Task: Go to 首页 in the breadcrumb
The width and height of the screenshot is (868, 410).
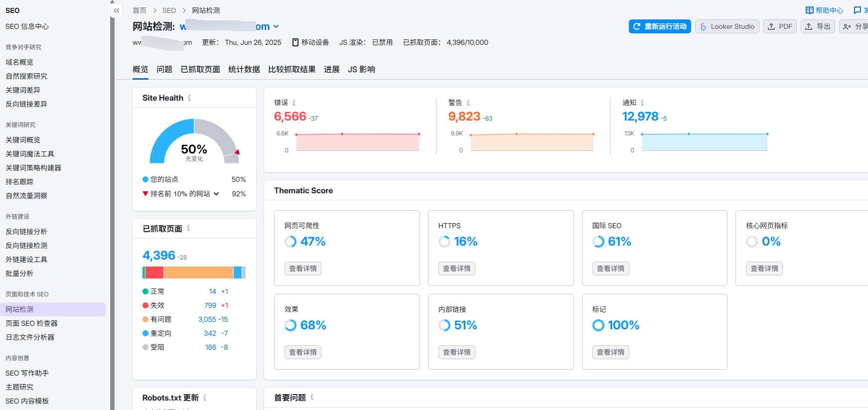Action: (x=140, y=10)
